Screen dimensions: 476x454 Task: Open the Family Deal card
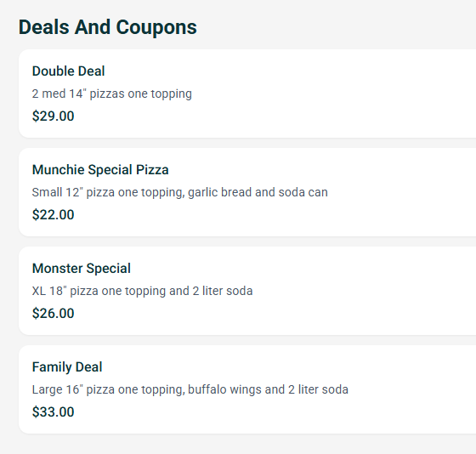point(247,389)
